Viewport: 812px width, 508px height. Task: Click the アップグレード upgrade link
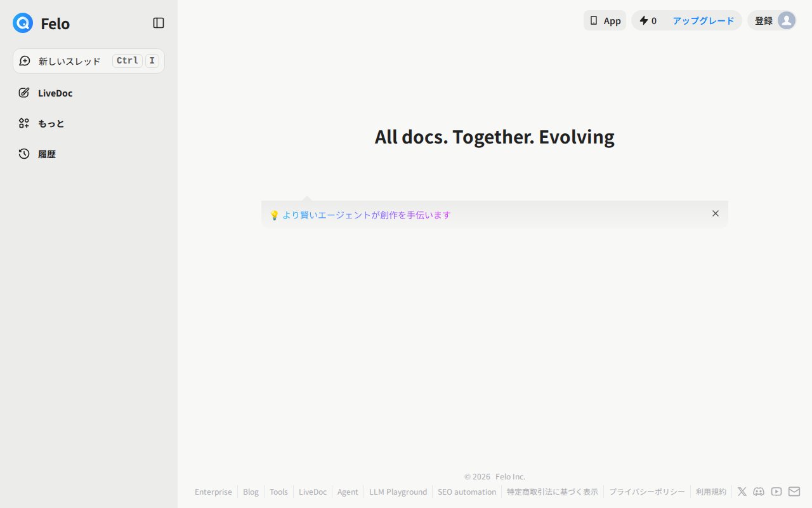(703, 20)
